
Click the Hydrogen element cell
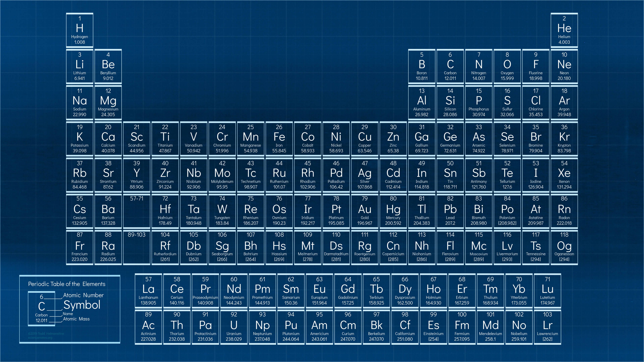pos(79,30)
